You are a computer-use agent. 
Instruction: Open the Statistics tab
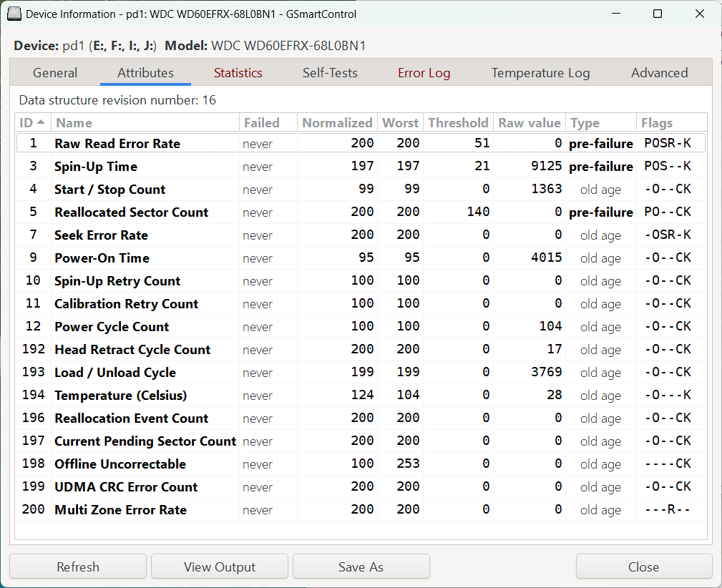tap(238, 73)
